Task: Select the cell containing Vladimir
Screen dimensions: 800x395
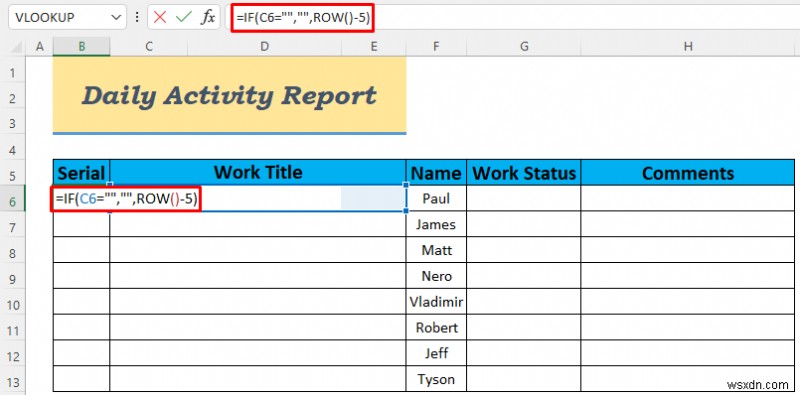Action: tap(436, 302)
